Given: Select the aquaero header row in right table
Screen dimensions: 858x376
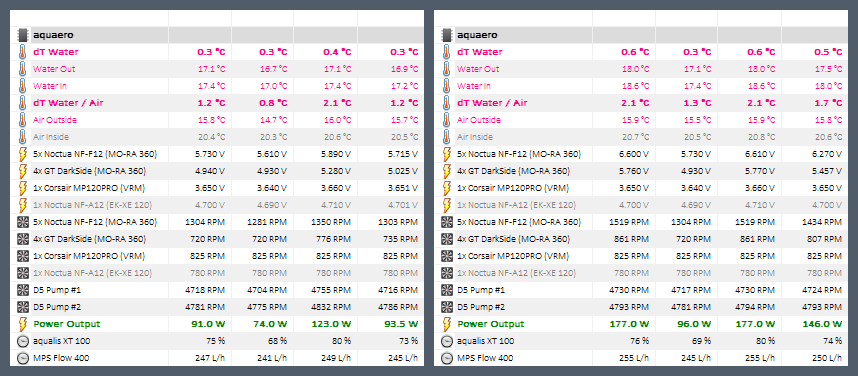Looking at the screenshot, I should point(641,35).
